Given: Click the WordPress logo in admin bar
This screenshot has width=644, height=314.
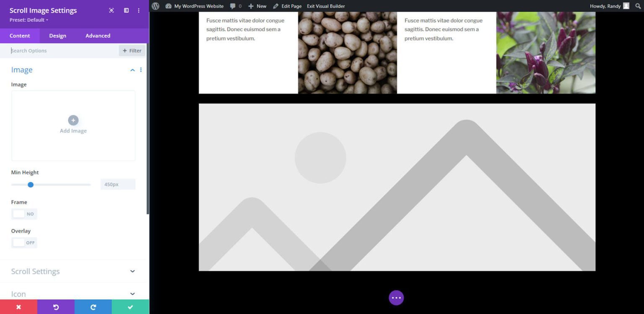Looking at the screenshot, I should pyautogui.click(x=155, y=6).
